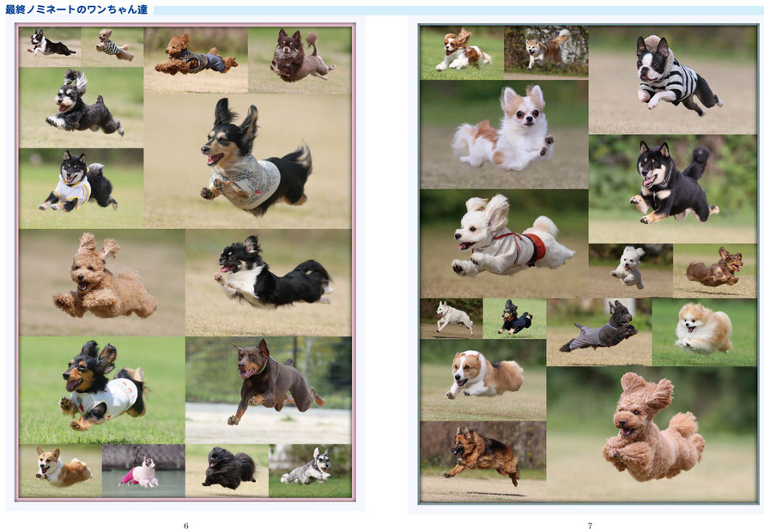The height and width of the screenshot is (532, 764).
Task: Select the black and white long-haired chihuahua photo
Action: pos(269,283)
